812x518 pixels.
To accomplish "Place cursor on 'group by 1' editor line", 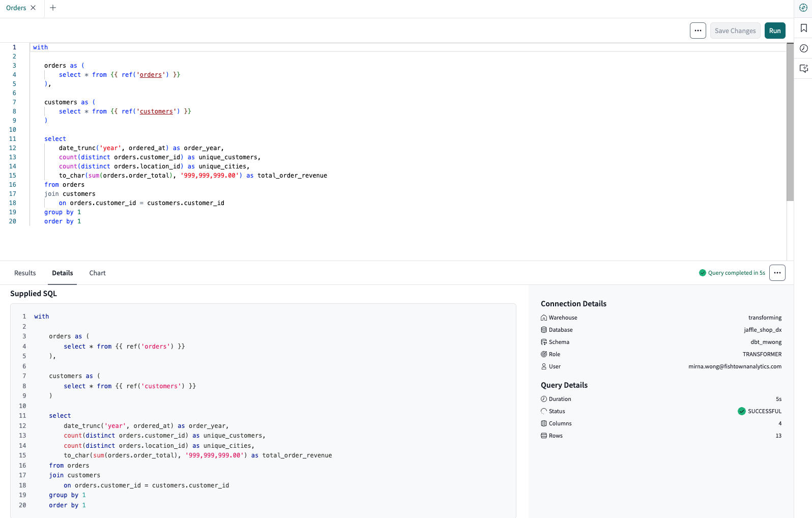I will click(x=63, y=212).
